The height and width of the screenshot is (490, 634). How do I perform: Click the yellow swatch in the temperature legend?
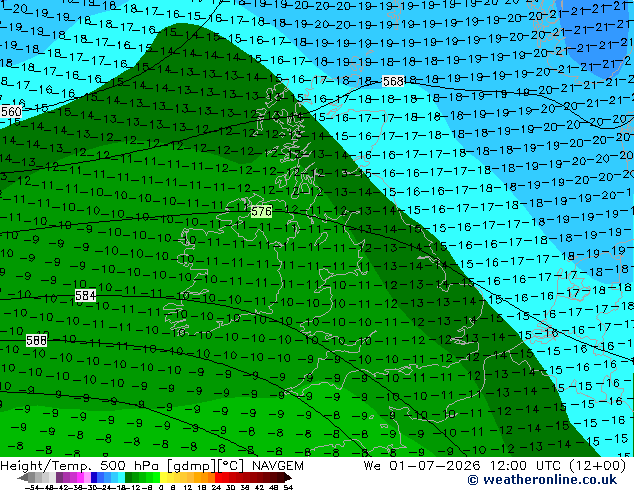(x=163, y=477)
